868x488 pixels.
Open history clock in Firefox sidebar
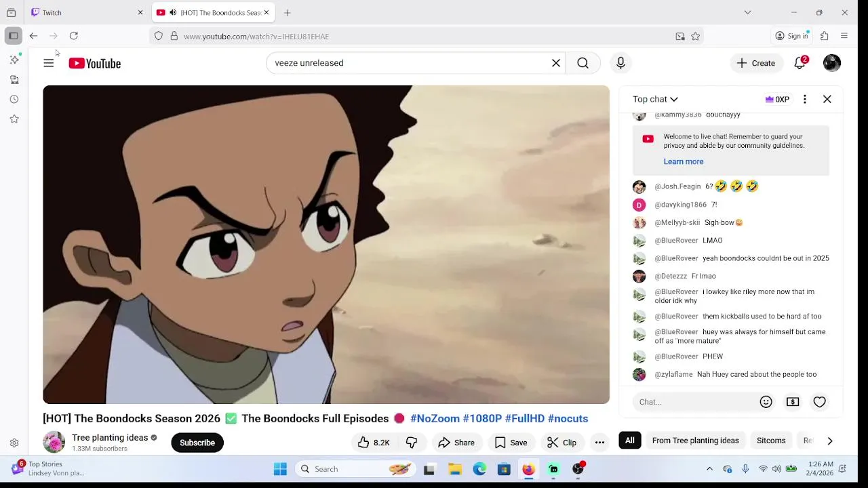click(14, 99)
